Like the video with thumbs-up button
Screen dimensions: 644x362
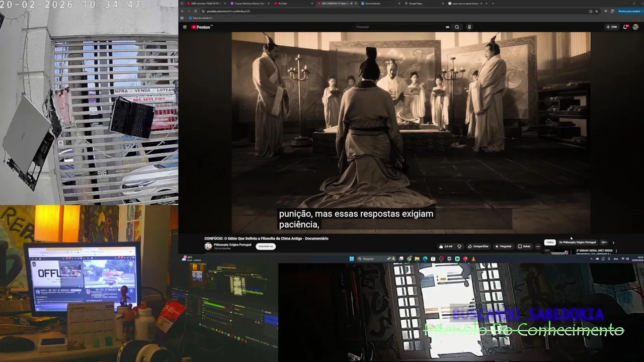click(445, 246)
